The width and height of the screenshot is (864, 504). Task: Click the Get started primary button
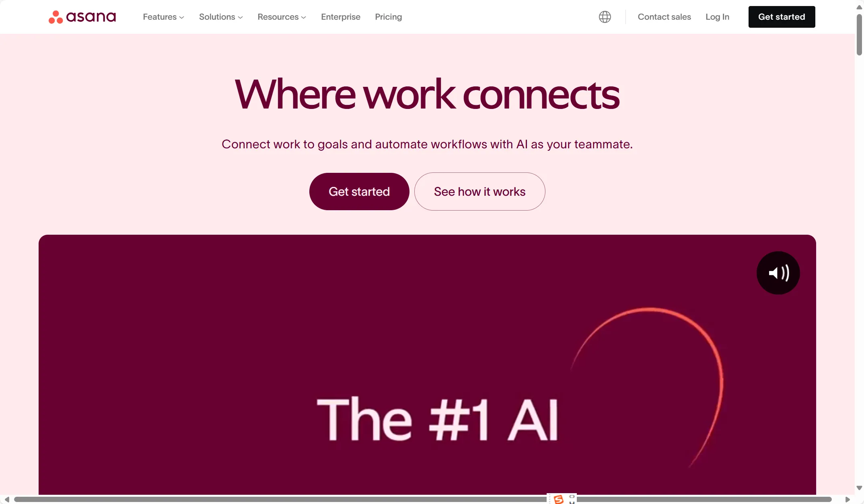359,191
